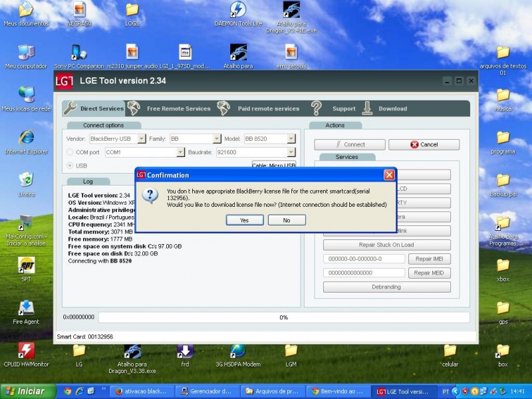Screen dimensions: 532x399
Task: Click the IMEI input field with 000000-00-000000-0
Action: click(364, 259)
